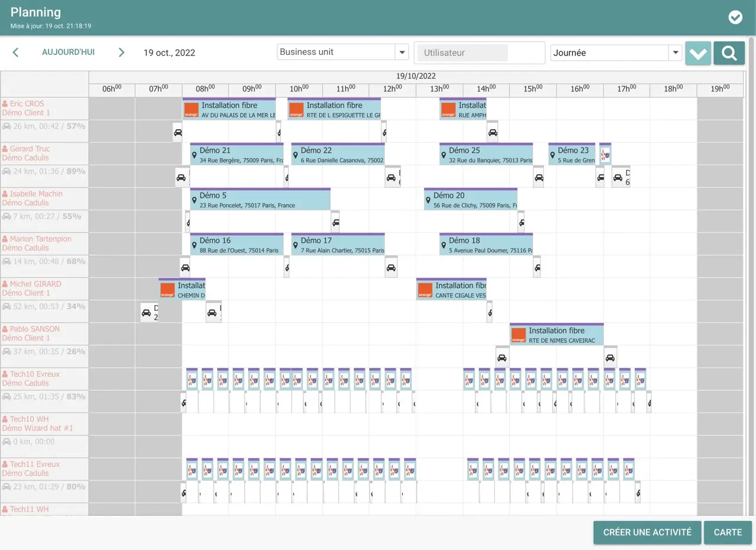This screenshot has width=756, height=550.
Task: Jump to today with AUJOURD'HUI
Action: pos(68,52)
